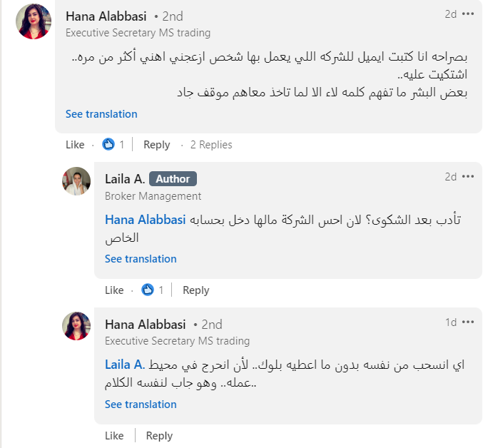Open three-dot menu on Hana's last reply
483x448 pixels.
(x=468, y=322)
